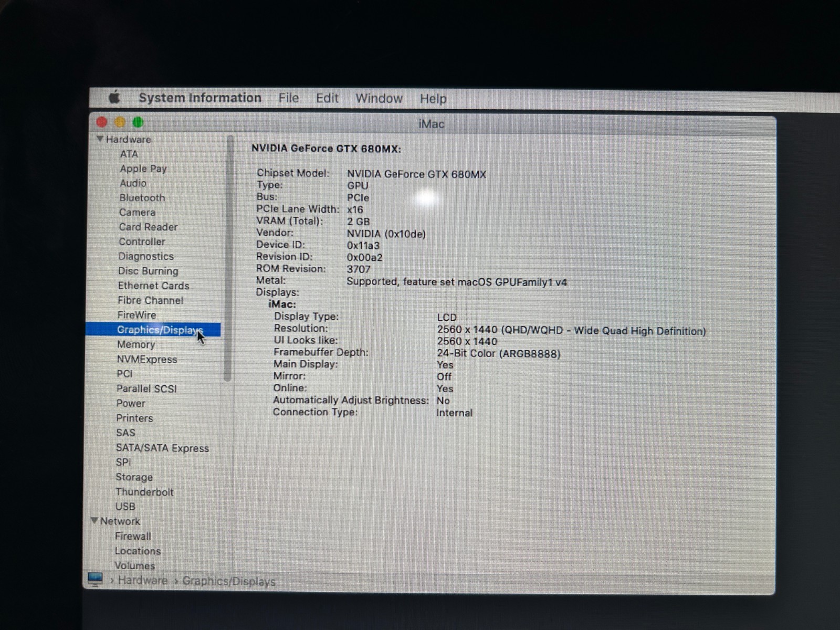Viewport: 840px width, 630px height.
Task: Click the ROM Revision value 3707
Action: 359,269
